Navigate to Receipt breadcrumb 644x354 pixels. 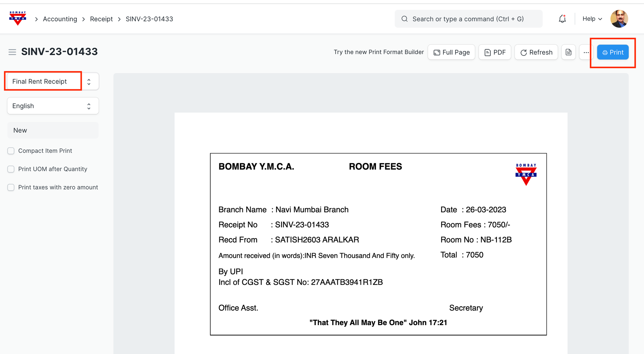point(101,19)
